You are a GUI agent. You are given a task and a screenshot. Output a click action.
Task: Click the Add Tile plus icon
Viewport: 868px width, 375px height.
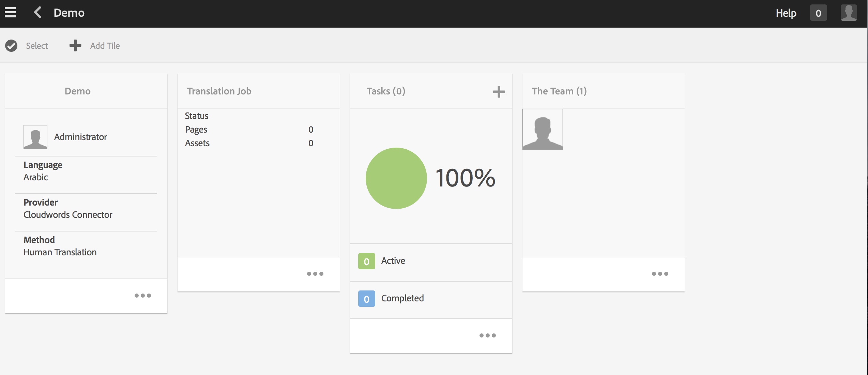pyautogui.click(x=75, y=46)
